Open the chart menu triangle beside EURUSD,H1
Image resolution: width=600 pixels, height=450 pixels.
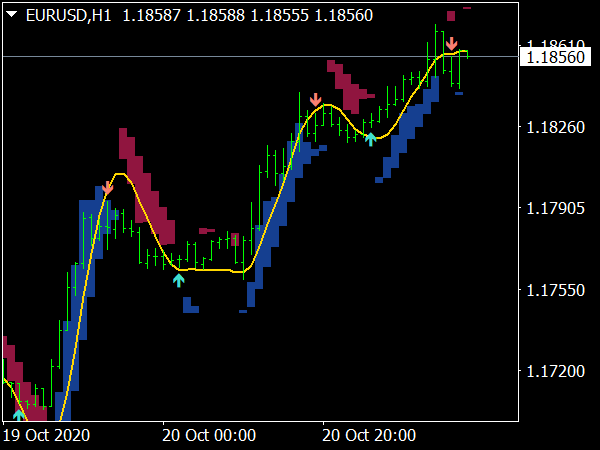tap(12, 15)
